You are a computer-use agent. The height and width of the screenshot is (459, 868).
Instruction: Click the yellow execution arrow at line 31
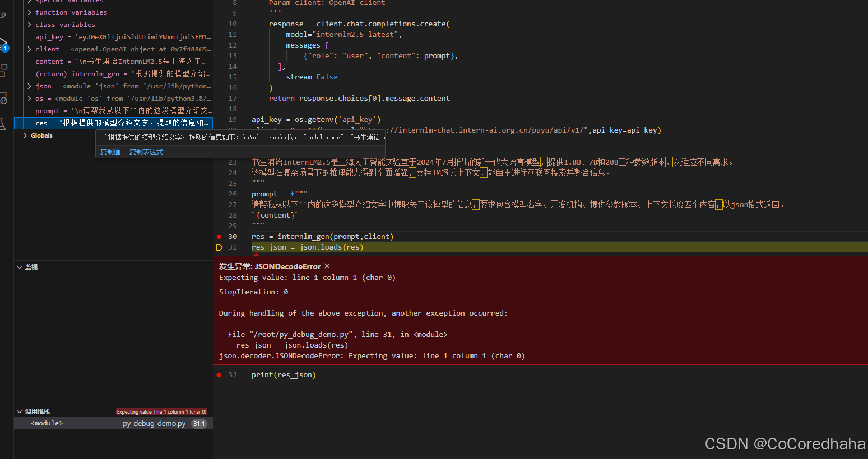(219, 247)
